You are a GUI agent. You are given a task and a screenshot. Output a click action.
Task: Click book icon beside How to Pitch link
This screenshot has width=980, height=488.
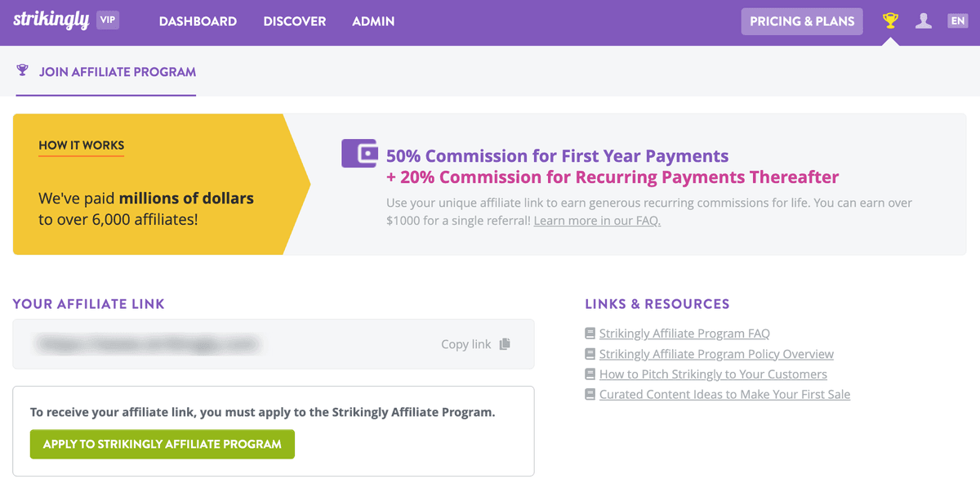pyautogui.click(x=590, y=374)
